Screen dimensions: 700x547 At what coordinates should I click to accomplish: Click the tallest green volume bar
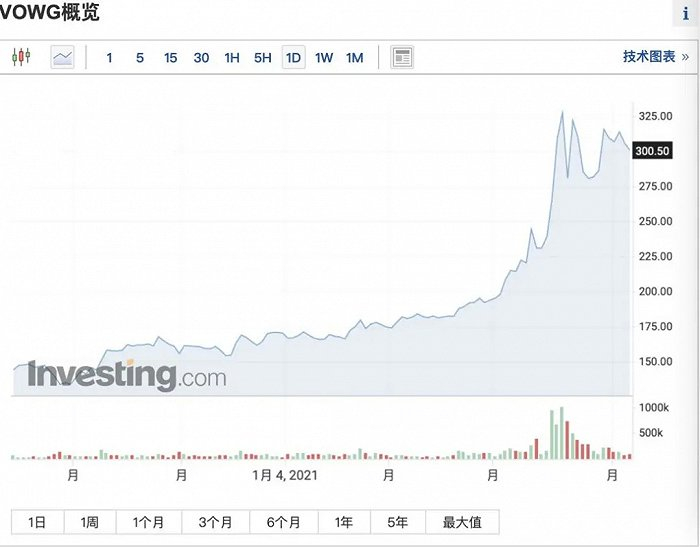pos(562,433)
